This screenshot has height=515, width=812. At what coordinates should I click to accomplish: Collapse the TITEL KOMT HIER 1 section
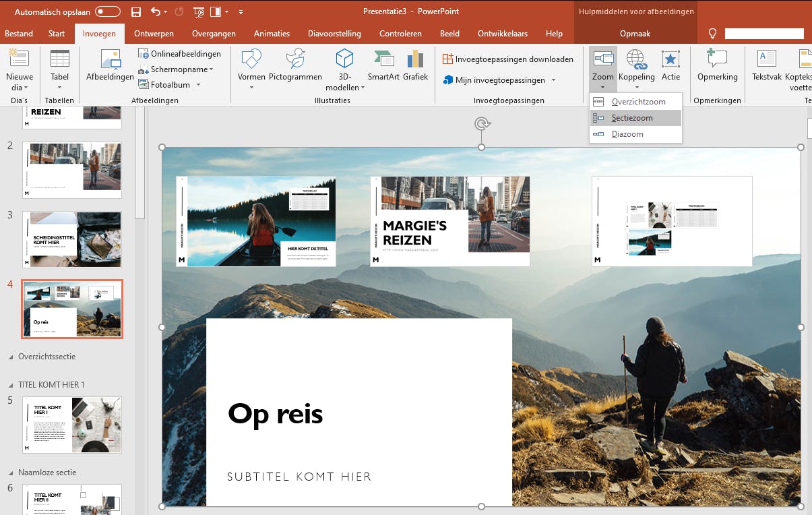[11, 385]
